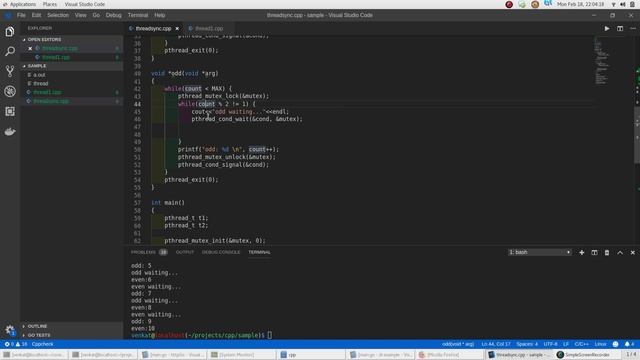Open the volume control in system tray

pyautogui.click(x=623, y=4)
